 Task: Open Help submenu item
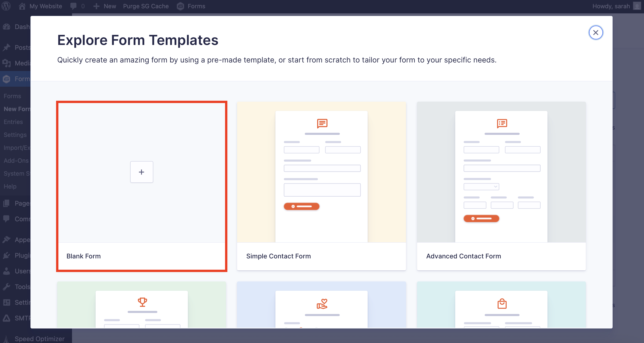point(10,186)
